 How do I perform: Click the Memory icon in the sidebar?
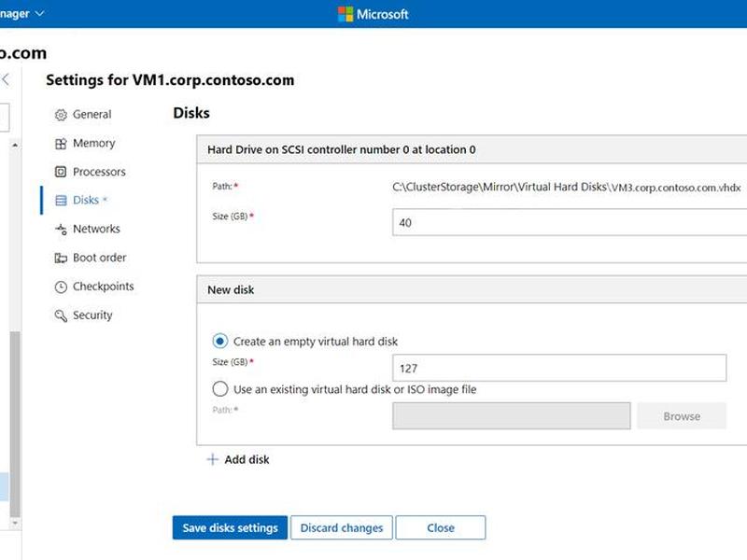(61, 144)
